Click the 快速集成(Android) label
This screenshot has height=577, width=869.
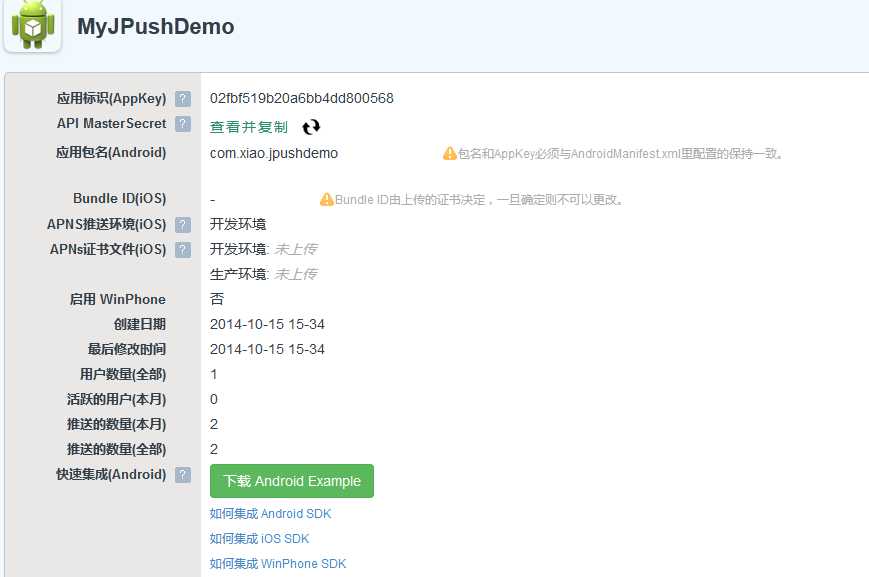click(x=111, y=474)
